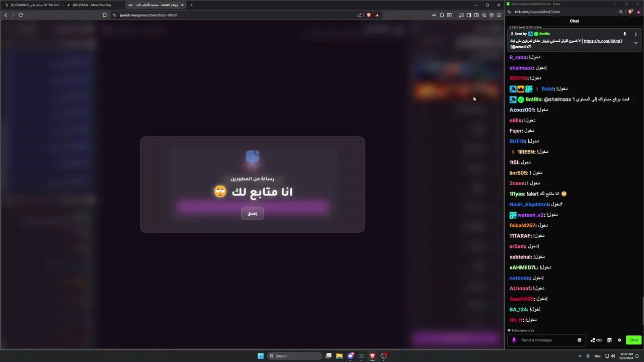The width and height of the screenshot is (644, 362).
Task: Toggle the Brave sidebar panel
Action: pyautogui.click(x=468, y=15)
